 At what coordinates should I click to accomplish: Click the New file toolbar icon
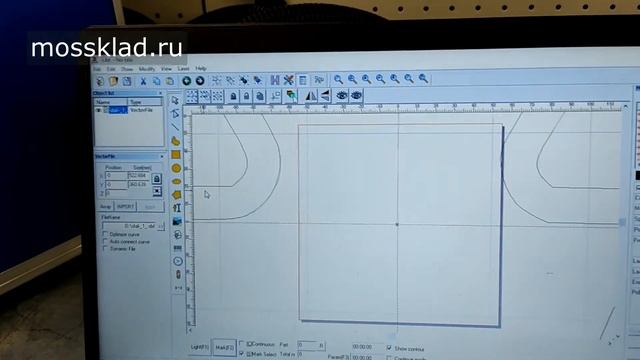tap(100, 81)
